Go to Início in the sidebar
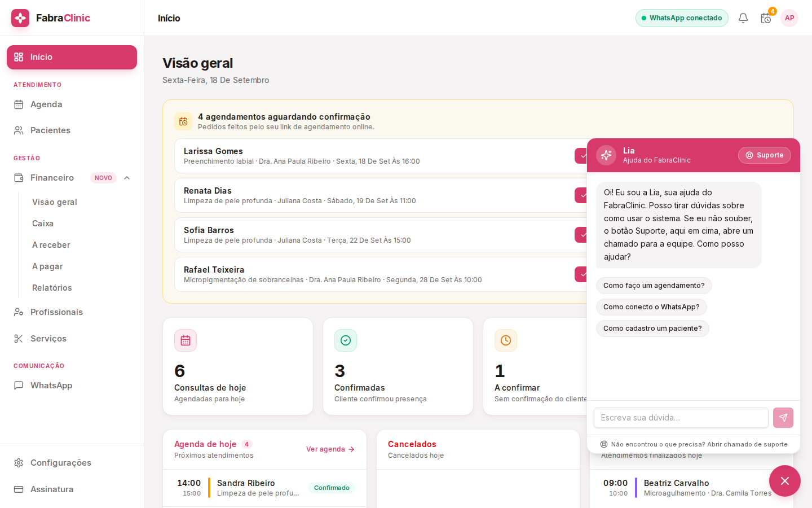The height and width of the screenshot is (508, 812). coord(72,57)
